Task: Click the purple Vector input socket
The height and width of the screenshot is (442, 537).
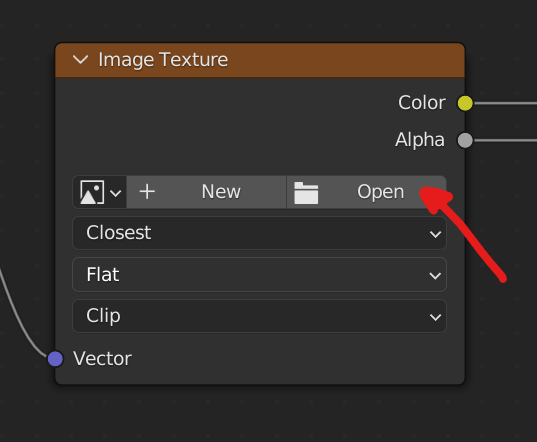Action: (x=55, y=359)
